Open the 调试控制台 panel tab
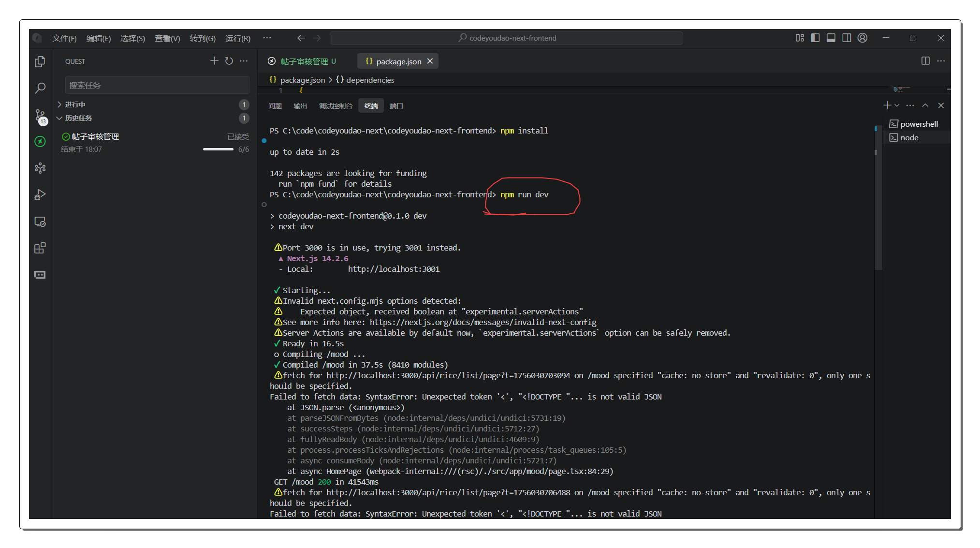 (336, 106)
